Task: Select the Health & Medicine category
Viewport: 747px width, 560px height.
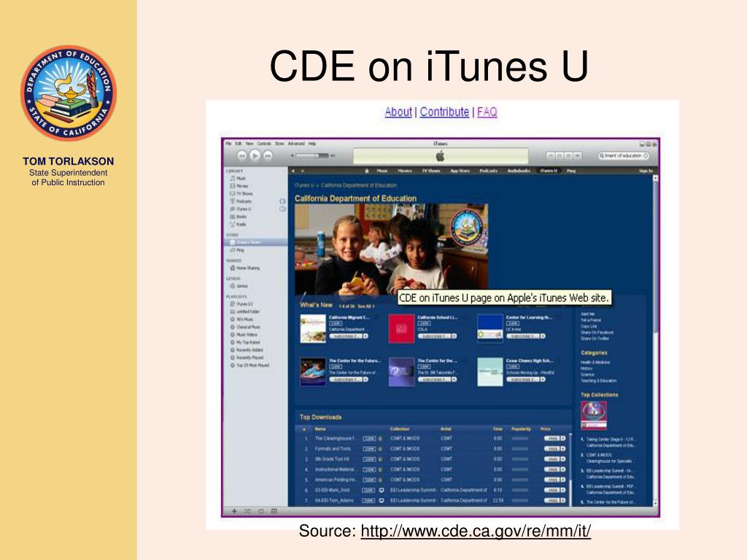Action: coord(595,362)
